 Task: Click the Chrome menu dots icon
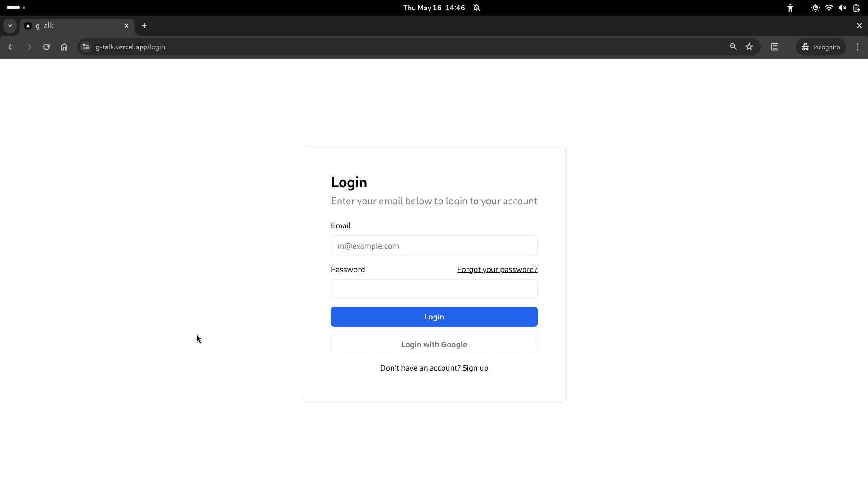coord(857,47)
